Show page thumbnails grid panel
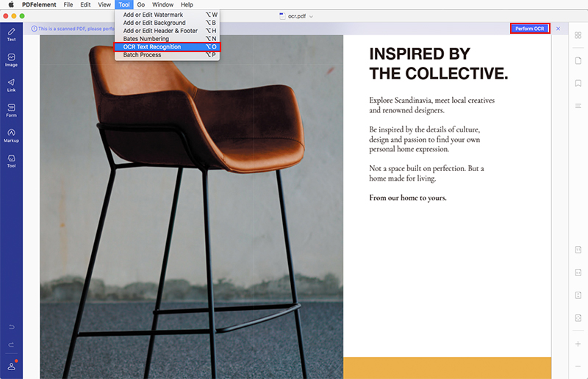The image size is (588, 379). click(x=578, y=35)
